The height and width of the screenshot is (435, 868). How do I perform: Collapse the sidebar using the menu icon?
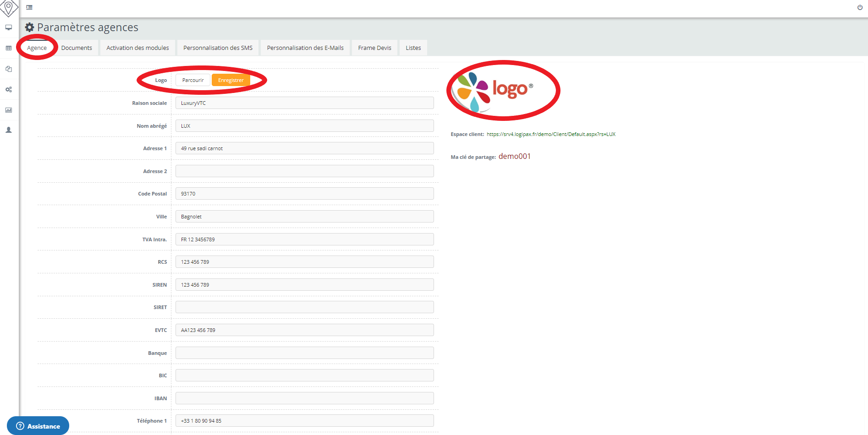click(29, 7)
